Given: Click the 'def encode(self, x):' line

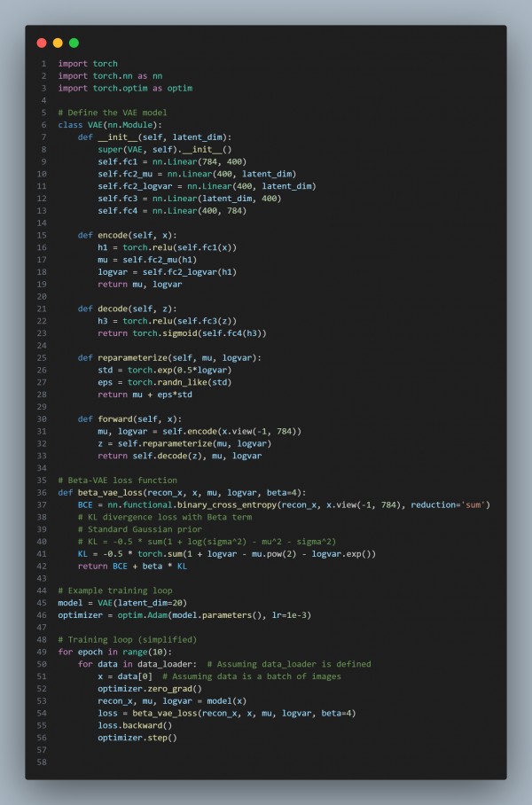Looking at the screenshot, I should pyautogui.click(x=128, y=235).
